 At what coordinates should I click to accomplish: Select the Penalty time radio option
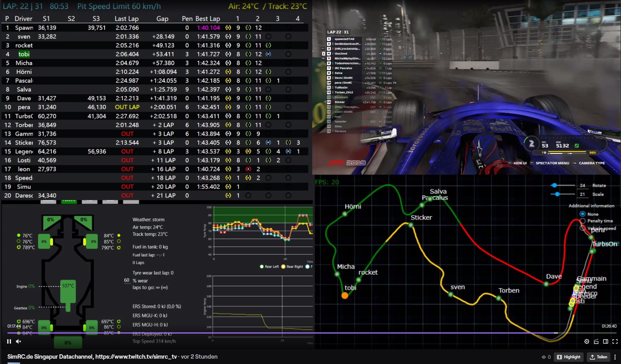coord(583,221)
